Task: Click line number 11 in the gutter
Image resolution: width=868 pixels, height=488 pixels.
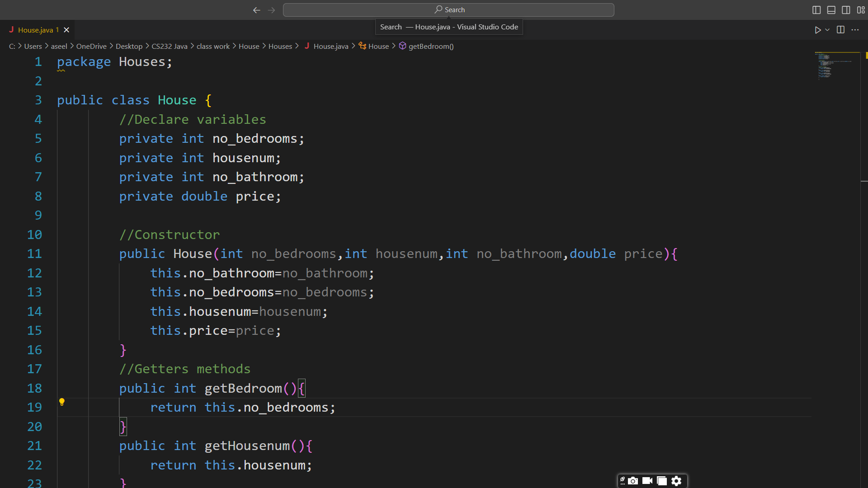Action: click(34, 253)
